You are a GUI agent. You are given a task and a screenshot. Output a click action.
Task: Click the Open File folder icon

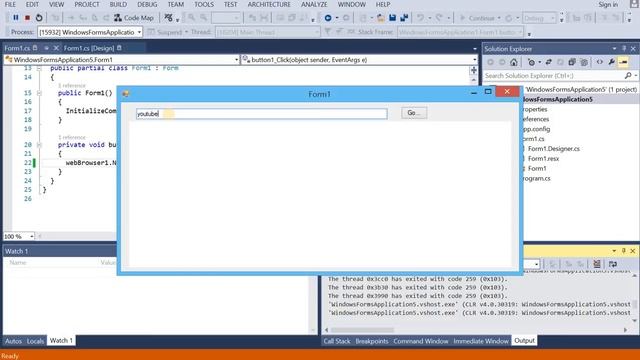click(380, 18)
